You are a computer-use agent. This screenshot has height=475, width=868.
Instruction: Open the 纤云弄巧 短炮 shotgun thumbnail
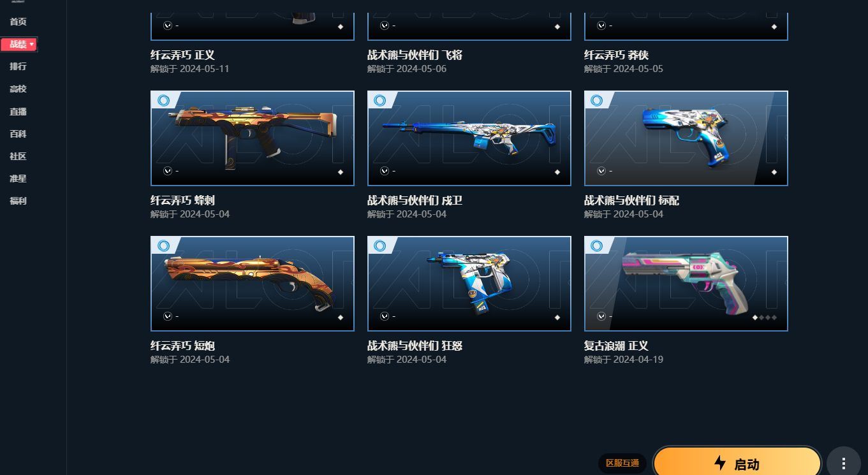[253, 284]
